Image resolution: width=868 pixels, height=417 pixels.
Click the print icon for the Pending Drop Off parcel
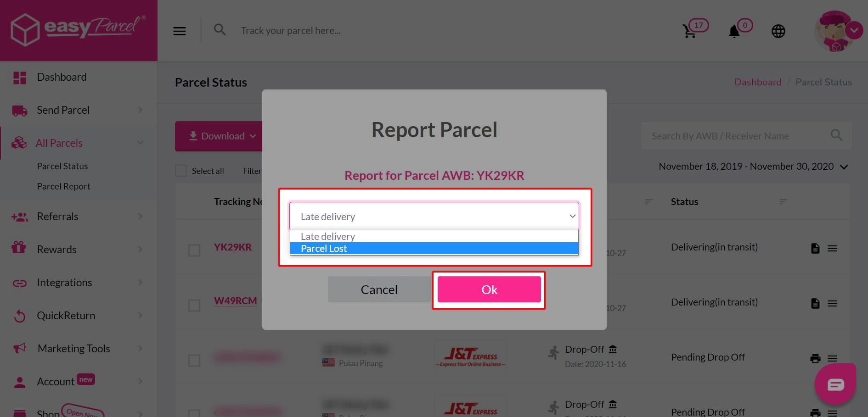[x=815, y=358]
